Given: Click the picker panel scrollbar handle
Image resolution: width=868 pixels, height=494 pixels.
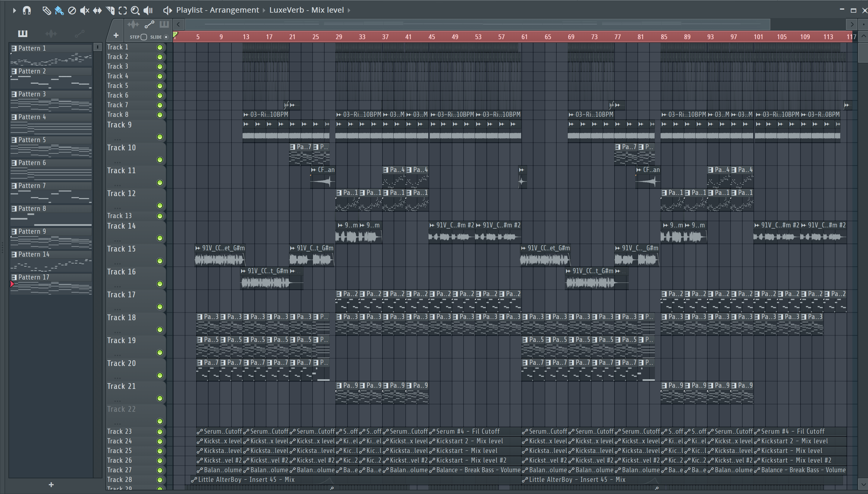Looking at the screenshot, I should pyautogui.click(x=97, y=47).
